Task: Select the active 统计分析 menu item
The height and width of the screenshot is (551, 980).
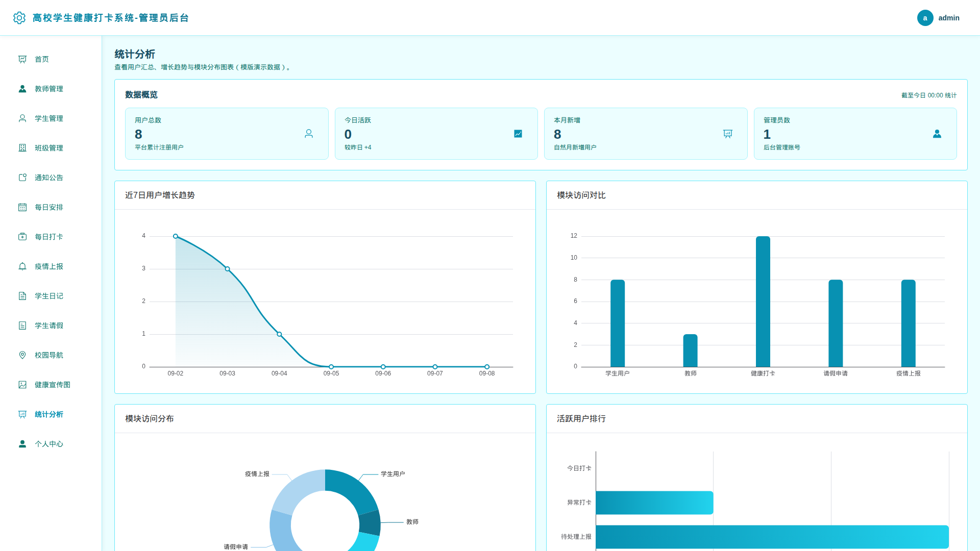Action: pos(51,414)
